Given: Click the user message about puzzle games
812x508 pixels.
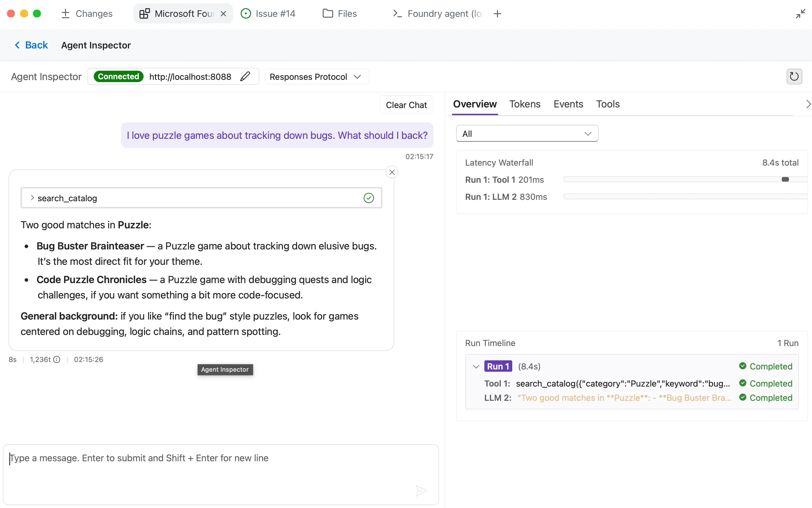Looking at the screenshot, I should click(277, 135).
